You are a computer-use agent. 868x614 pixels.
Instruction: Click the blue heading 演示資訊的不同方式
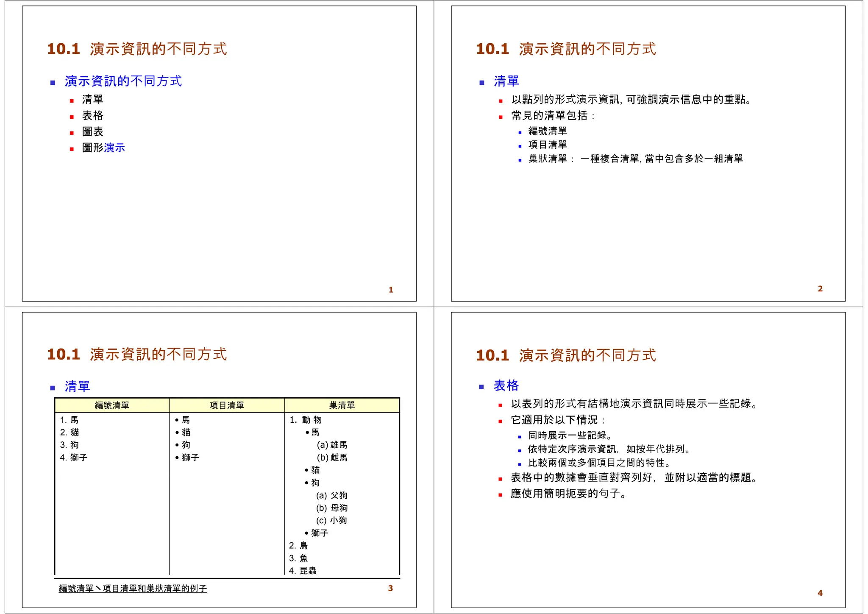point(123,81)
